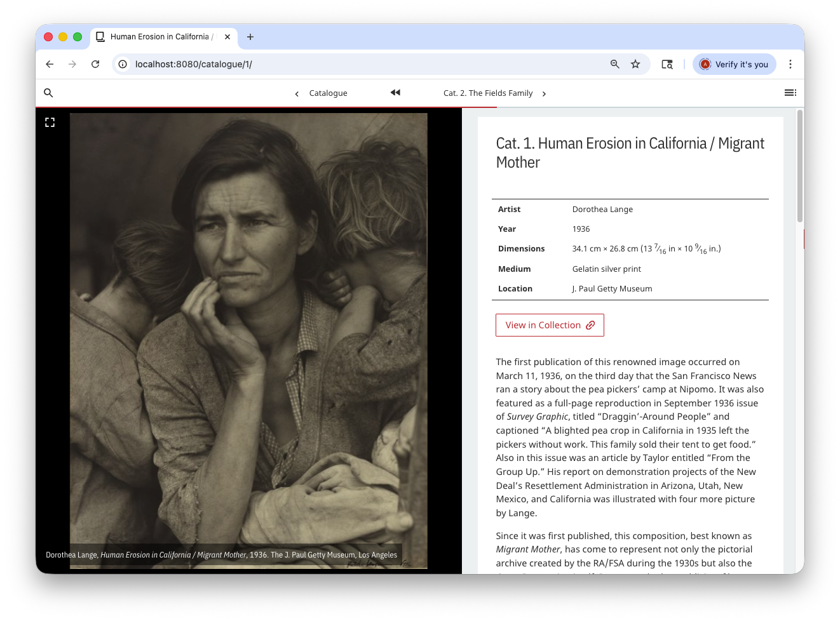The image size is (840, 621).
Task: Open the Chrome three-dot menu
Action: 790,64
